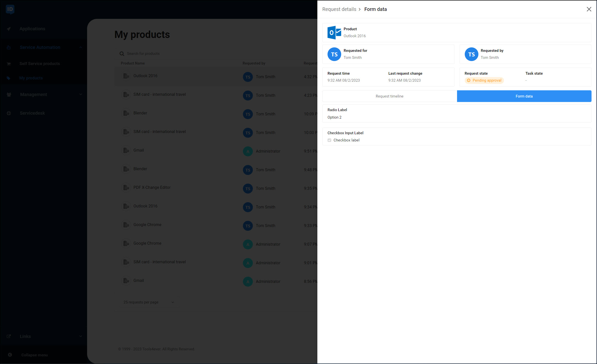Click the Product Name column header

(x=133, y=63)
